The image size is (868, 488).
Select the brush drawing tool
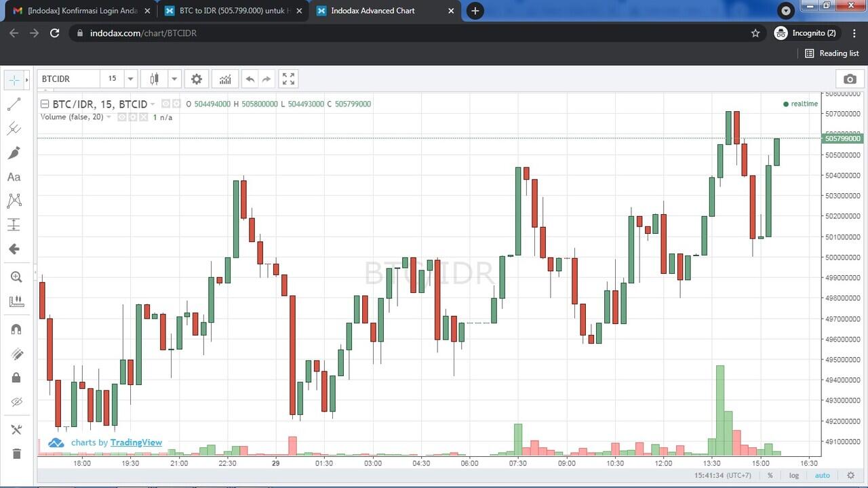click(x=14, y=152)
